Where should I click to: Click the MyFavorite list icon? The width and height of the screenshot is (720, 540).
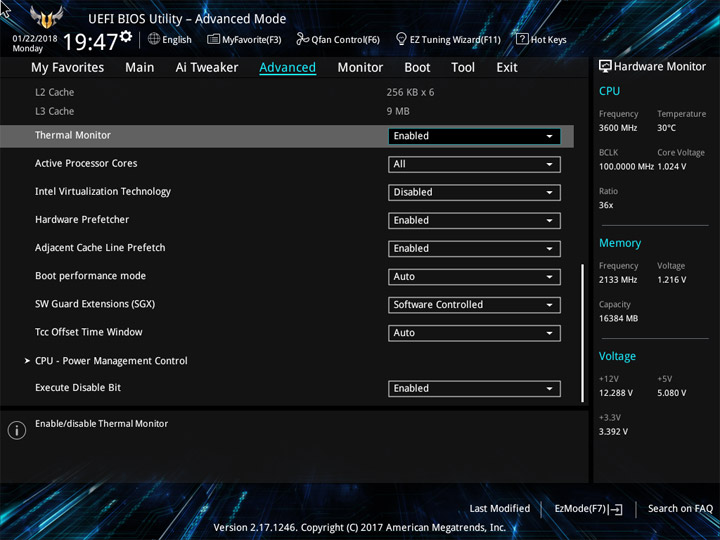213,39
